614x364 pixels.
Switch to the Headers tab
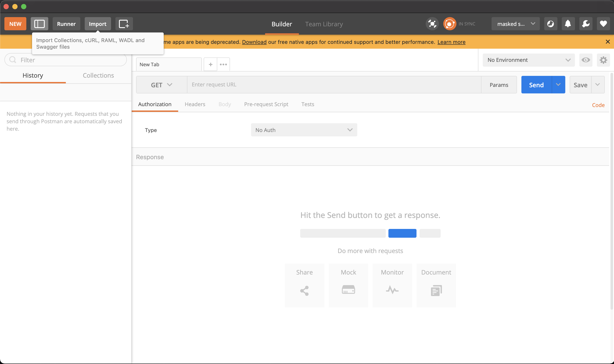pyautogui.click(x=195, y=104)
